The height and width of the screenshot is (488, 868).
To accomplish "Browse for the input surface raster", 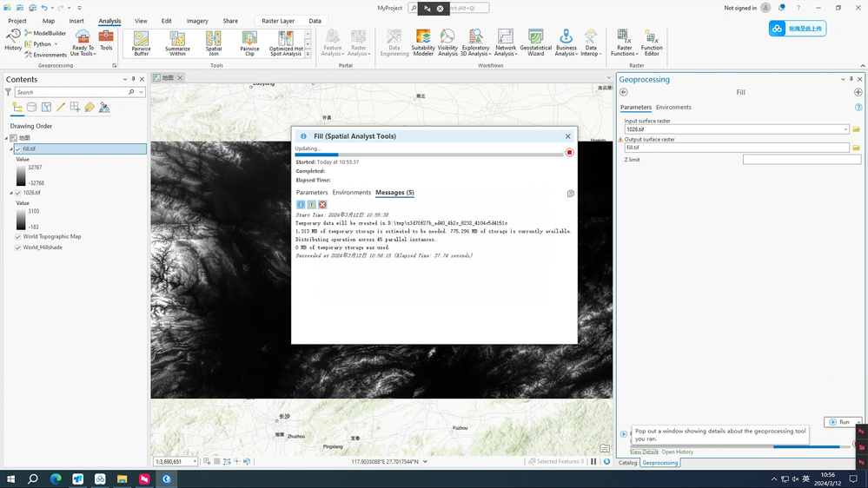I will click(x=856, y=129).
